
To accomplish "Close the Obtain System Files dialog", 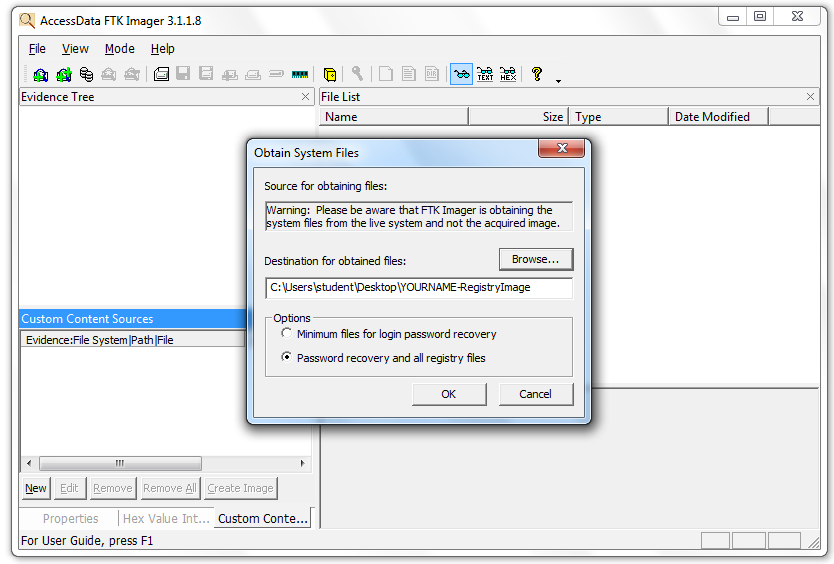I will point(562,148).
